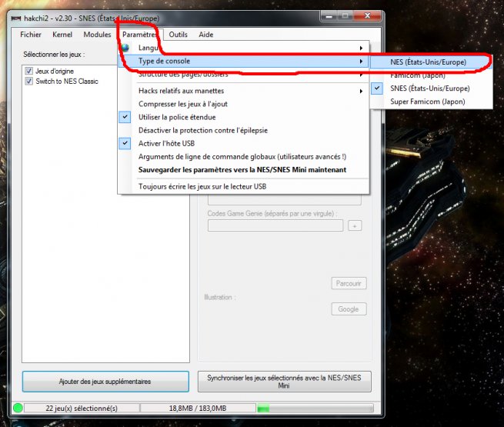This screenshot has width=504, height=427.
Task: Open Arguments de ligne de commande globaux
Action: pos(244,157)
